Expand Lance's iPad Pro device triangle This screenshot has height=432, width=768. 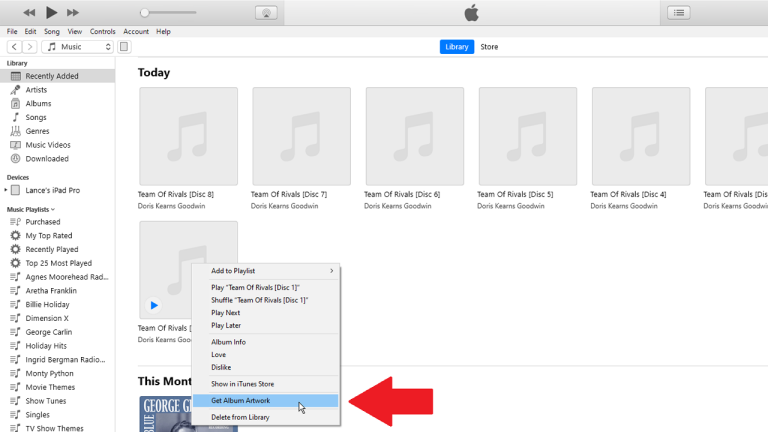click(6, 190)
